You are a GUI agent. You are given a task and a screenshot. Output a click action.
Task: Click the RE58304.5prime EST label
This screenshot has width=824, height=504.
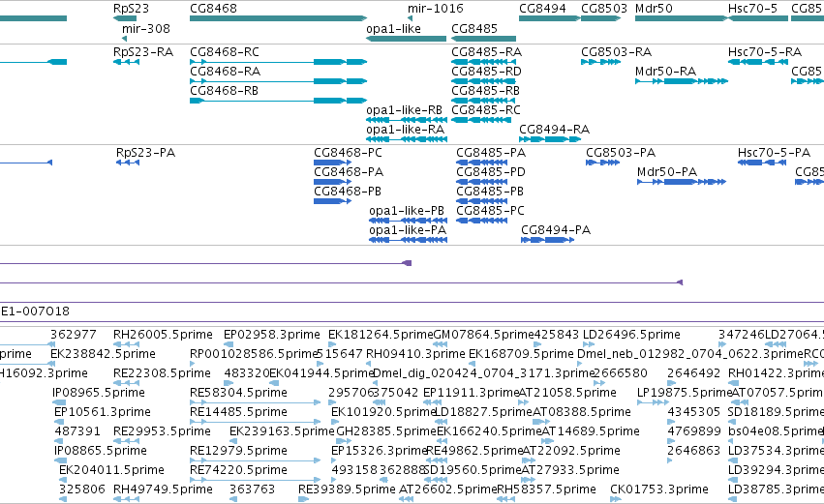[x=238, y=393]
